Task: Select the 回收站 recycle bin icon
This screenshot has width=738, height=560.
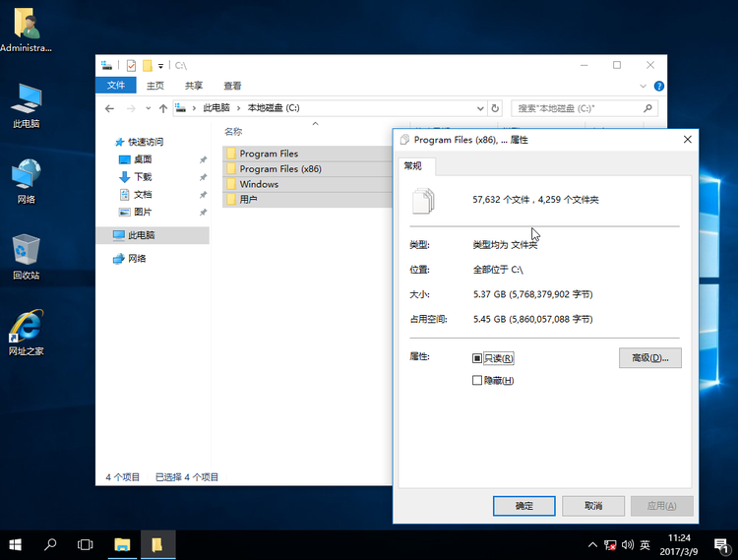Action: [26, 257]
